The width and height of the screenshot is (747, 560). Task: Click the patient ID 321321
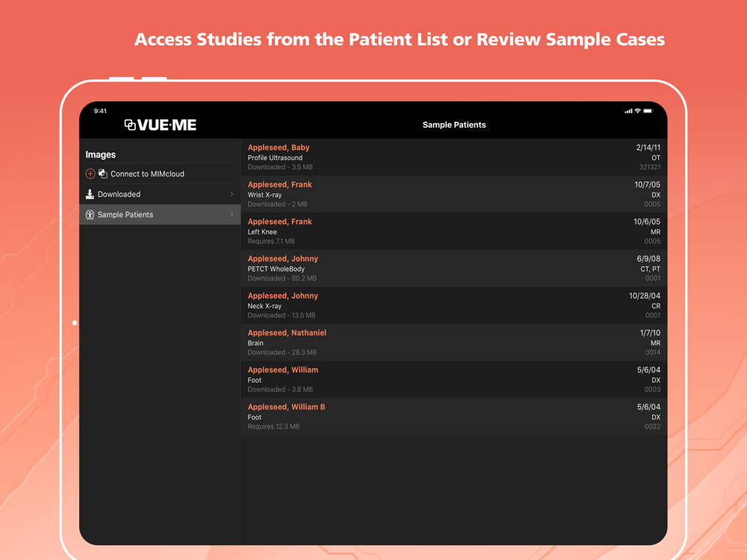pos(650,167)
